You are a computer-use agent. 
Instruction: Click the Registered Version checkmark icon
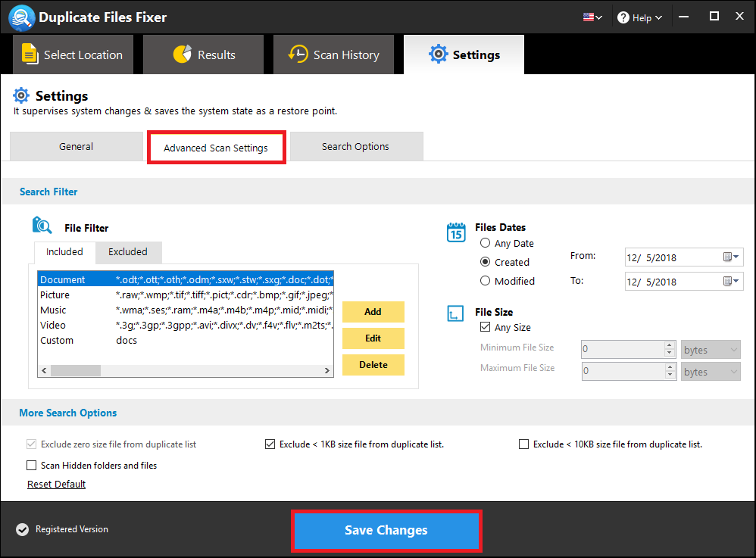(x=22, y=529)
